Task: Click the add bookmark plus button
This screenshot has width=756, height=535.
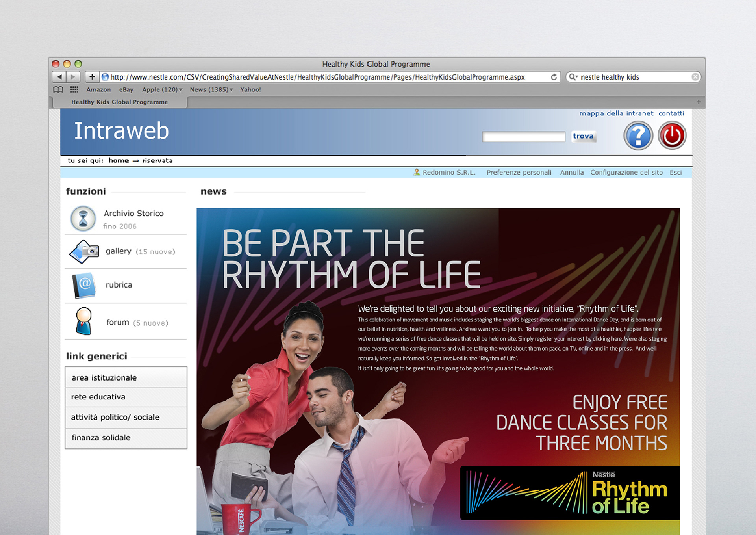Action: tap(92, 77)
